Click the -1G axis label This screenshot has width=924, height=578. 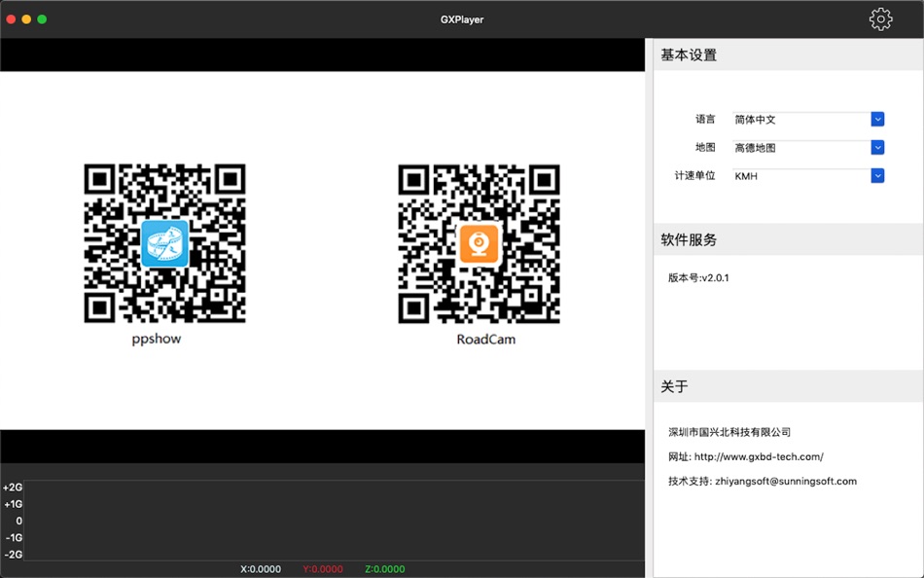pyautogui.click(x=14, y=538)
